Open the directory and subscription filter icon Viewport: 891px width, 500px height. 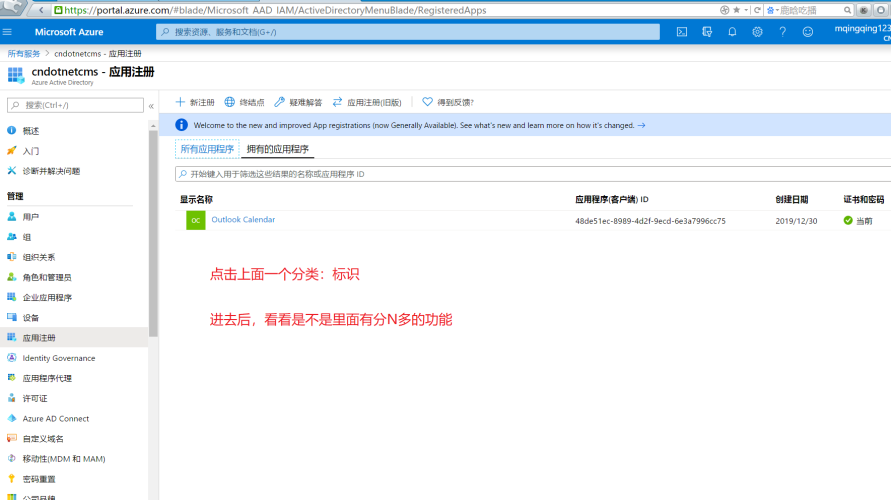click(707, 32)
